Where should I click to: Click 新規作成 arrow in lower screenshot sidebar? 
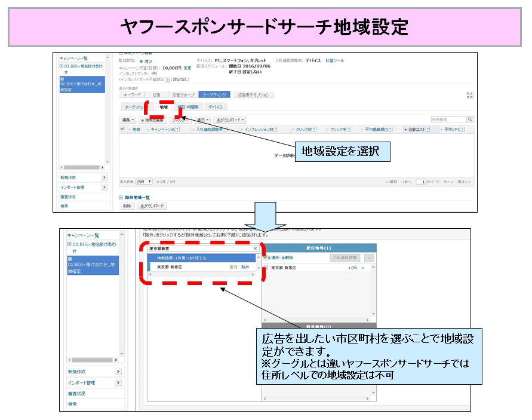pos(118,372)
